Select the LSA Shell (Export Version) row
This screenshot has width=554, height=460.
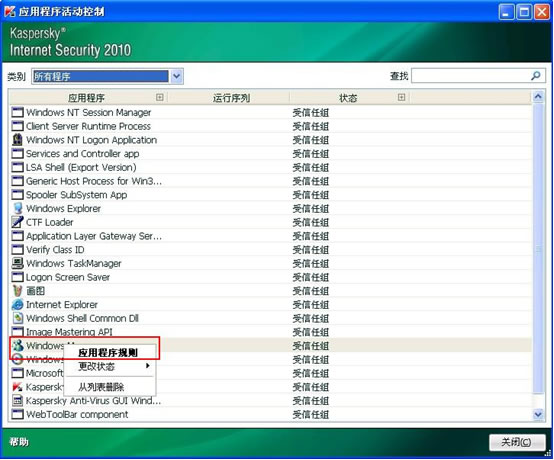click(271, 167)
